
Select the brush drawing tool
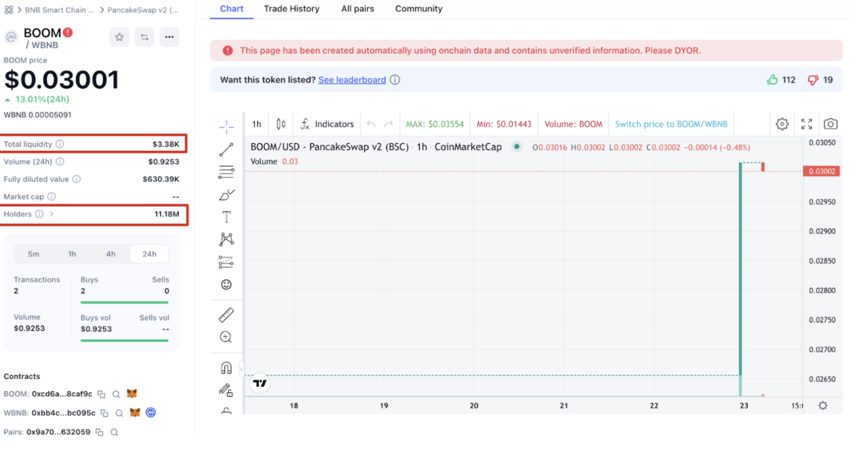[226, 195]
